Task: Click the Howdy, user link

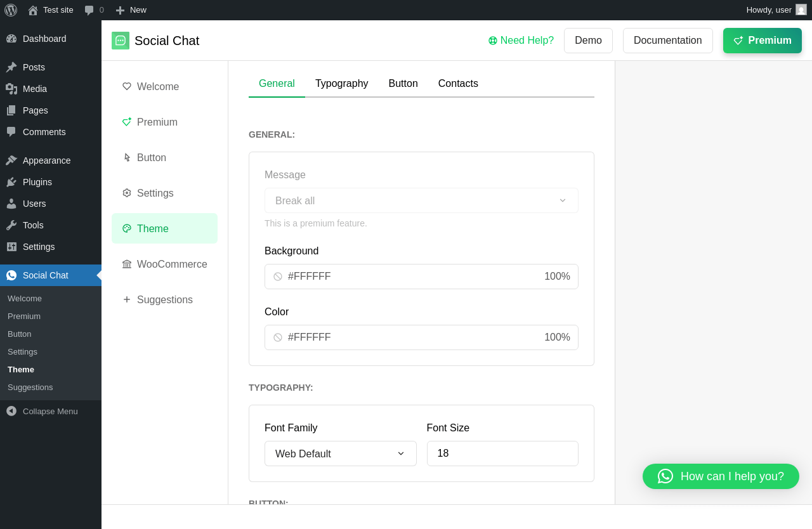Action: [776, 10]
